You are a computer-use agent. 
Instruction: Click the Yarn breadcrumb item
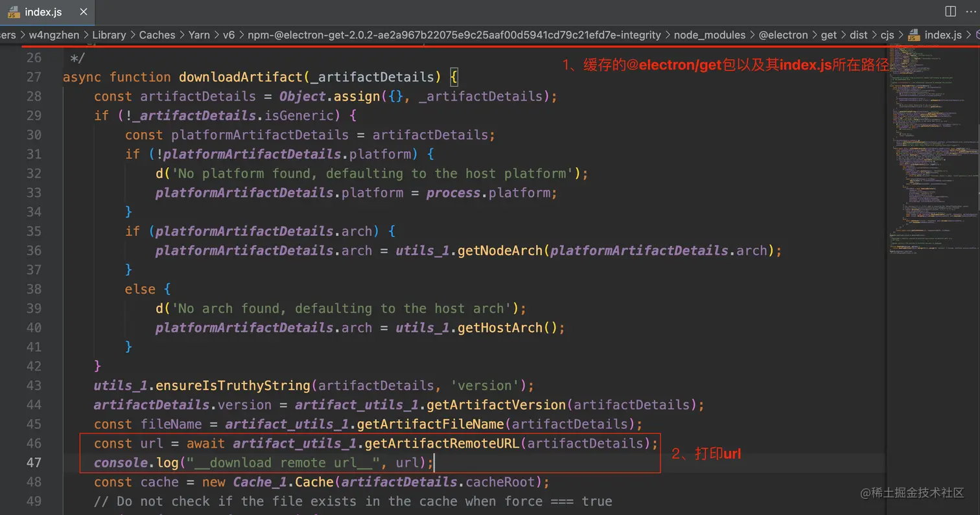199,35
